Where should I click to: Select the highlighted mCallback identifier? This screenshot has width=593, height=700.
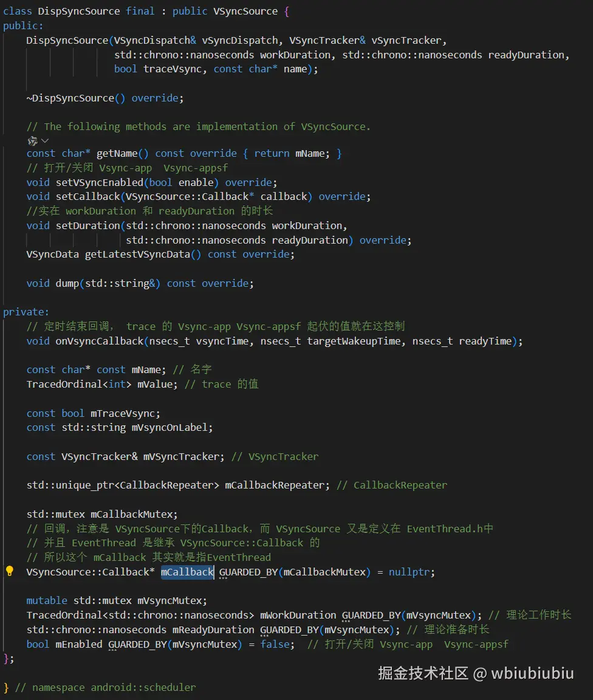coord(187,572)
